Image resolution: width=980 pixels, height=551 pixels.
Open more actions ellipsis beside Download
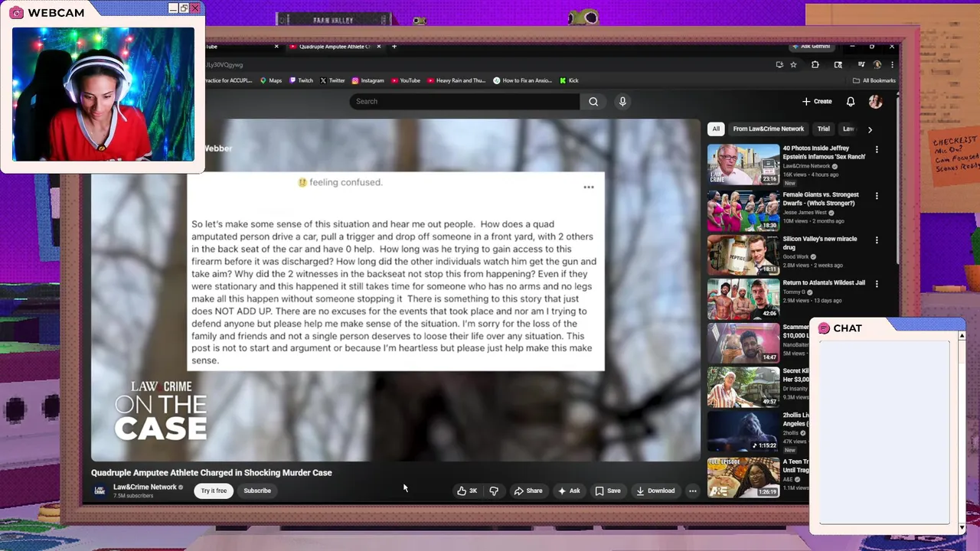click(x=692, y=491)
